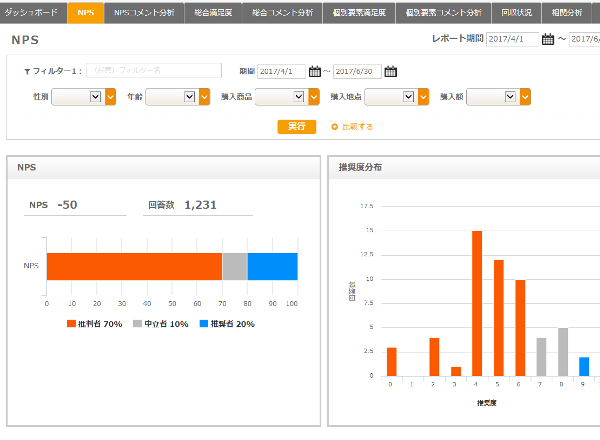
Task: Go to the 回収状況 tab
Action: 517,13
